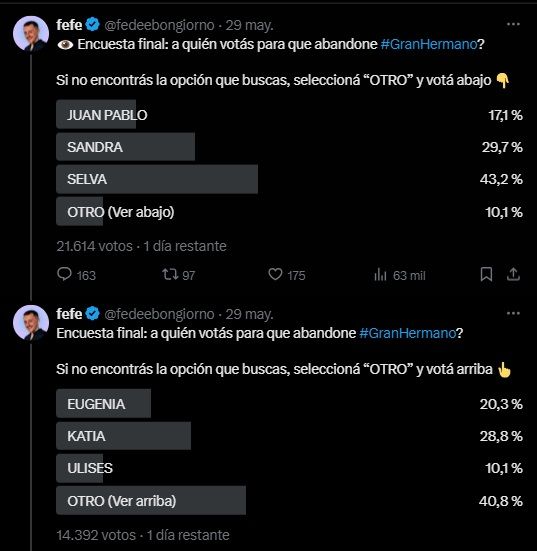
Task: Like the first tweet with 175 likes
Action: (275, 274)
